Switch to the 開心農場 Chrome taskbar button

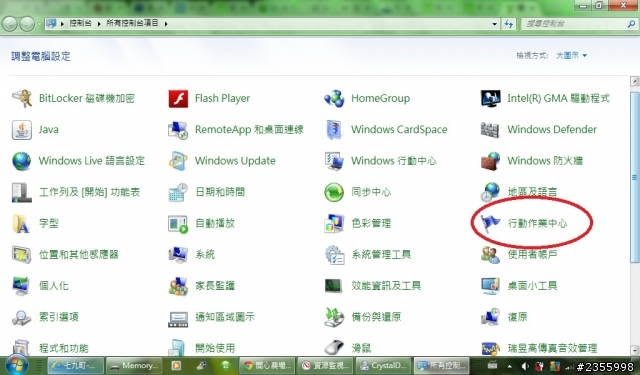tap(267, 366)
